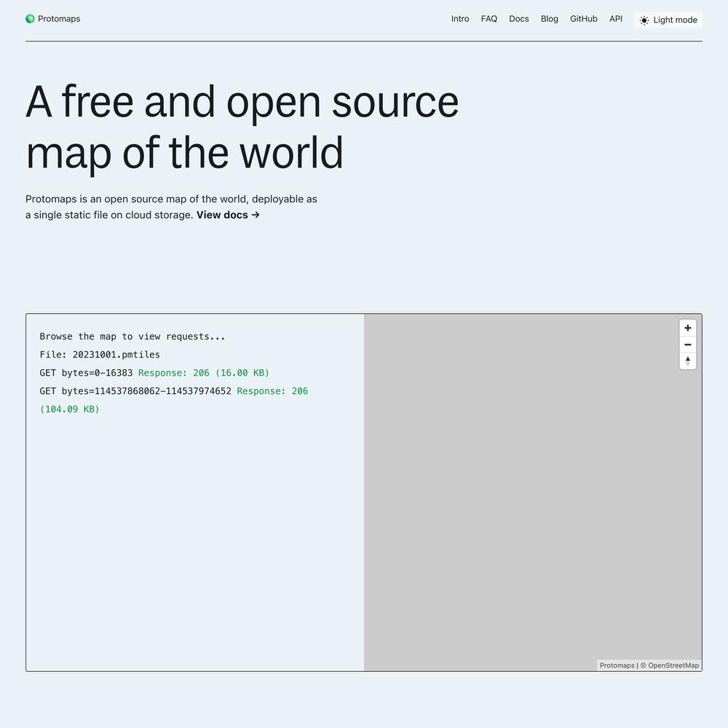This screenshot has height=728, width=728.
Task: Select the 'GET bytes=0-16383' request line
Action: [86, 373]
